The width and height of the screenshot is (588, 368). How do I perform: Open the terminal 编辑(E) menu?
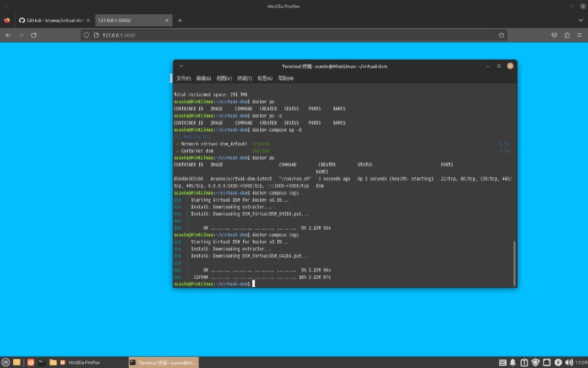coord(204,79)
